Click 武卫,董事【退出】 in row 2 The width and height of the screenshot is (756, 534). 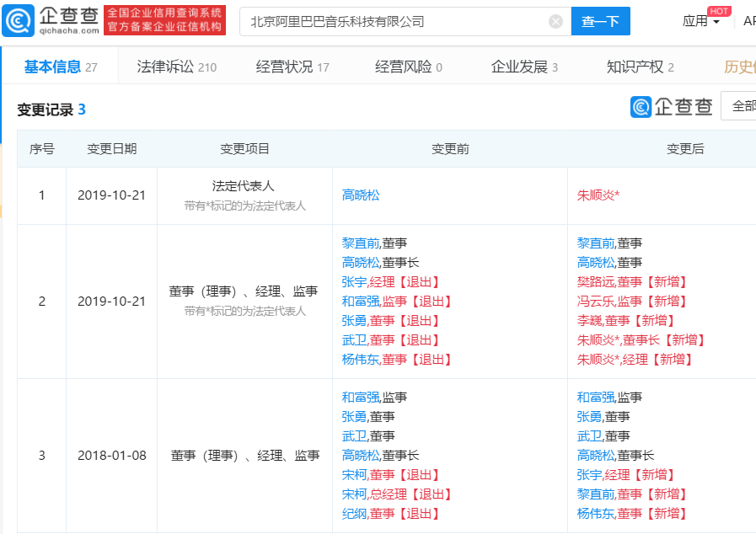coord(390,339)
